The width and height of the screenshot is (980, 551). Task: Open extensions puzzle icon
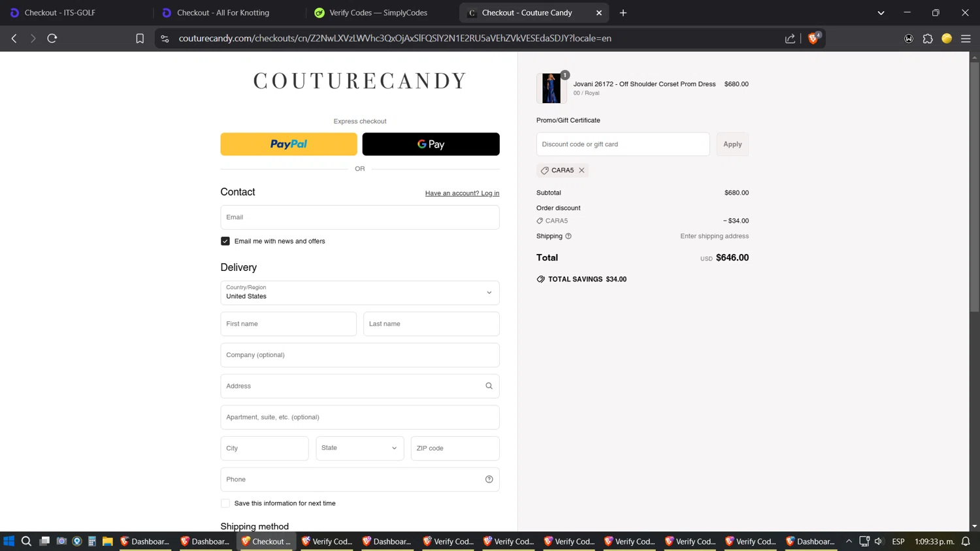coord(928,39)
